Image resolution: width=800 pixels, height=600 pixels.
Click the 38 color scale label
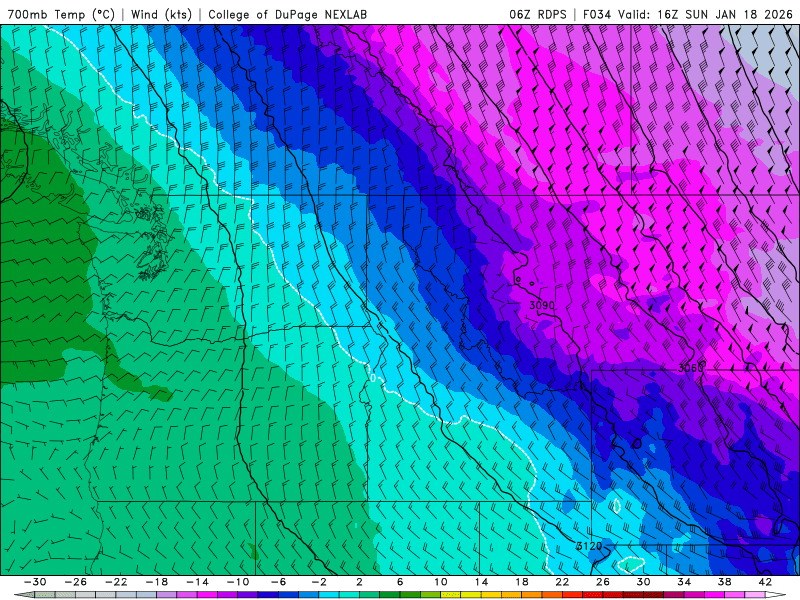pos(724,582)
